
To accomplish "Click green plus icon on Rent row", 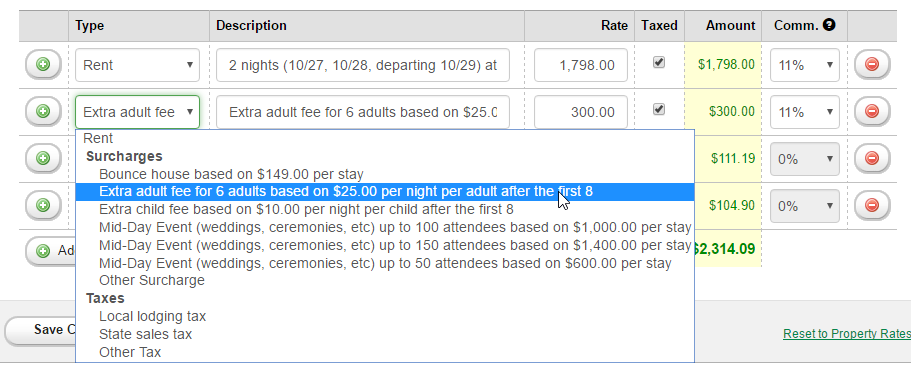I will point(43,65).
